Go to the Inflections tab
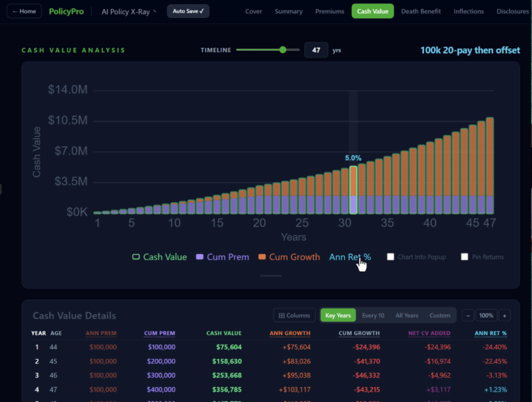 [x=468, y=11]
